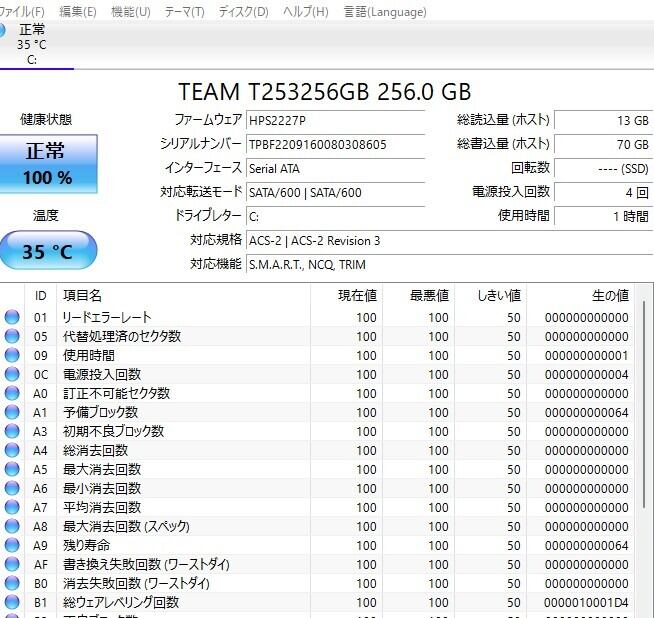Click the 正常 100 % health status button
654x618 pixels.
tap(48, 163)
